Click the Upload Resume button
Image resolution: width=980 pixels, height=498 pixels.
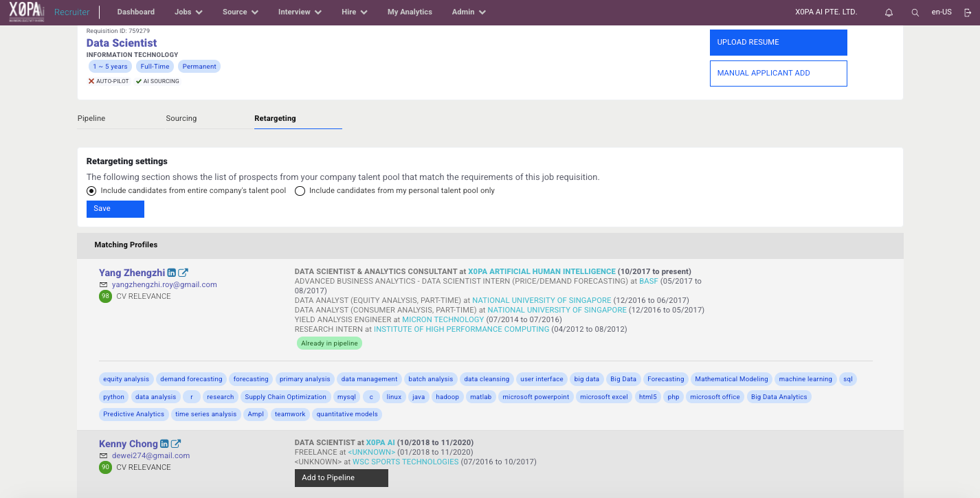(778, 43)
